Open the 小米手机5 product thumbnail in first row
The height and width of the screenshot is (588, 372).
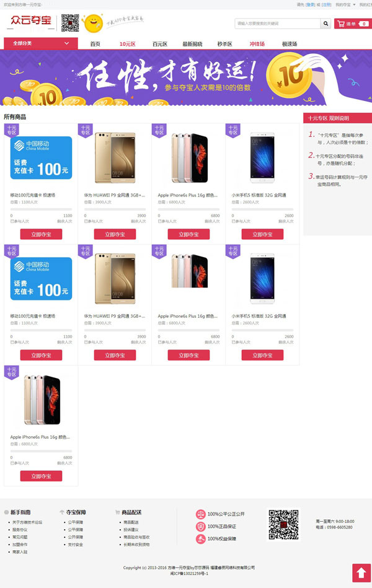click(x=262, y=157)
